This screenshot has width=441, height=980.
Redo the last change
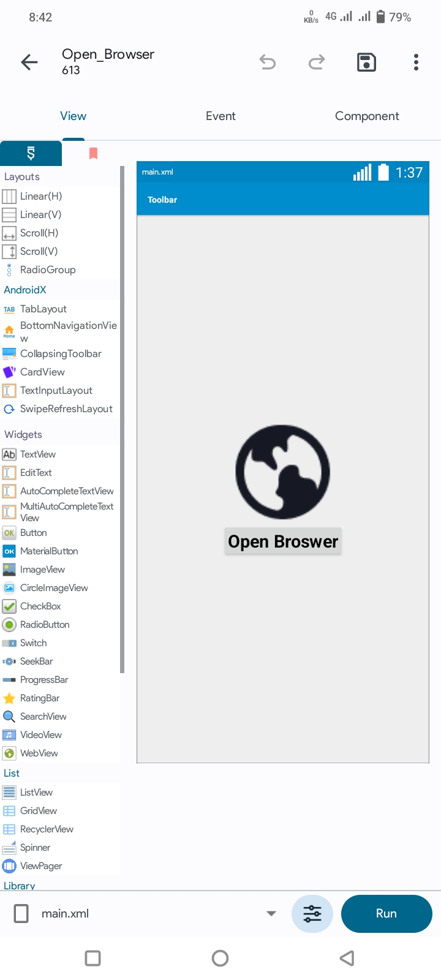click(317, 62)
